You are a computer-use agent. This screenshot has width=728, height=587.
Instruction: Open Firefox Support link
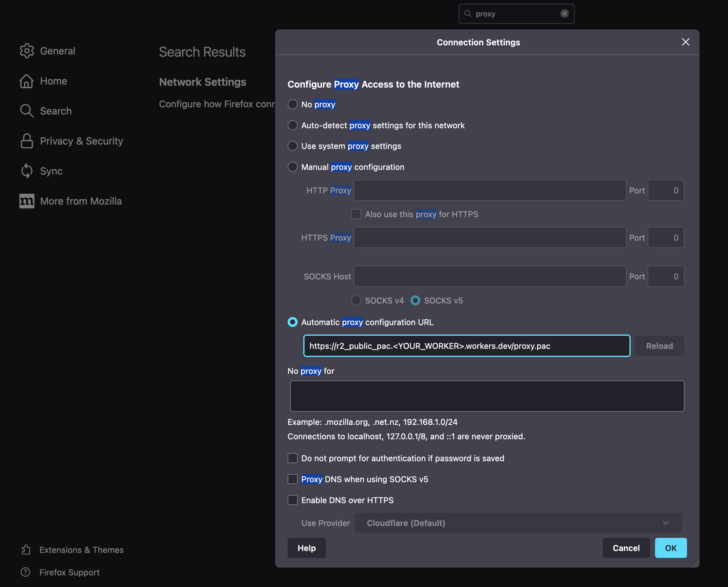click(x=69, y=572)
